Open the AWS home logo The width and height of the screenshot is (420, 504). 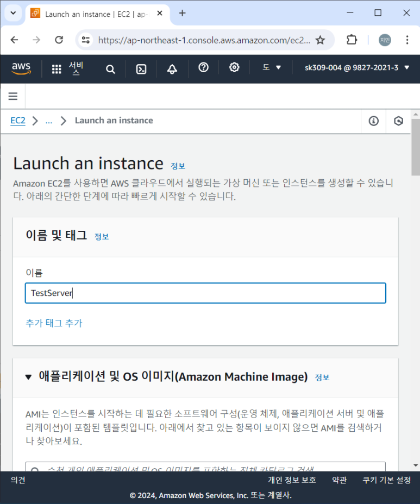coord(21,68)
